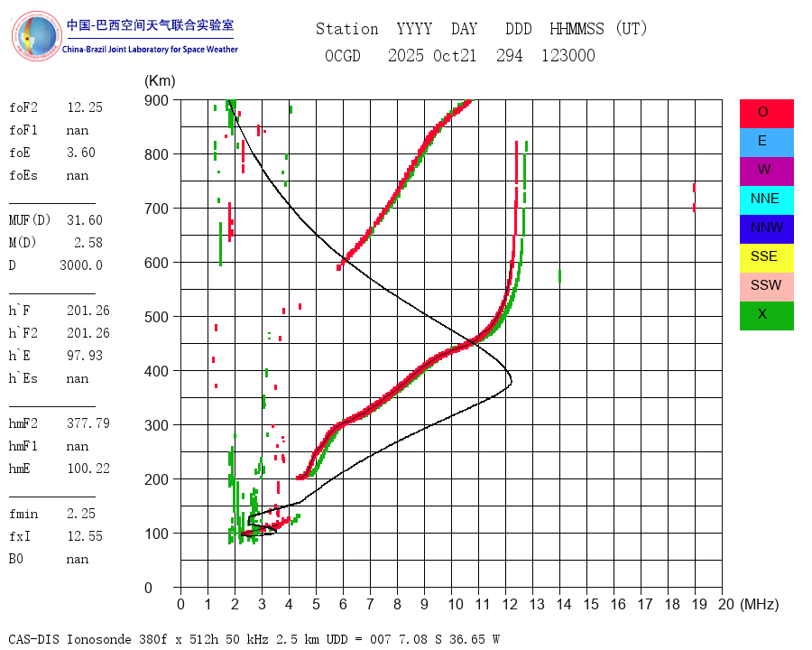
Task: Click the 5 MHz frequency axis label
Action: 316,604
